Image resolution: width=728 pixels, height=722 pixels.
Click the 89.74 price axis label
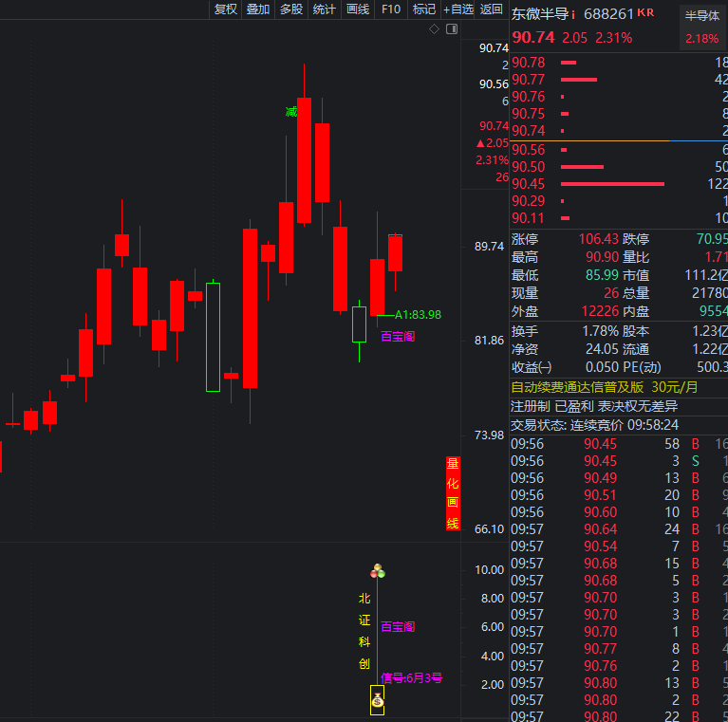coord(489,247)
